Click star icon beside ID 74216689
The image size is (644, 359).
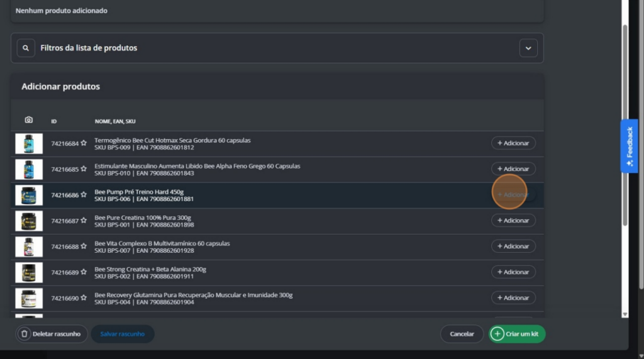[x=84, y=272]
